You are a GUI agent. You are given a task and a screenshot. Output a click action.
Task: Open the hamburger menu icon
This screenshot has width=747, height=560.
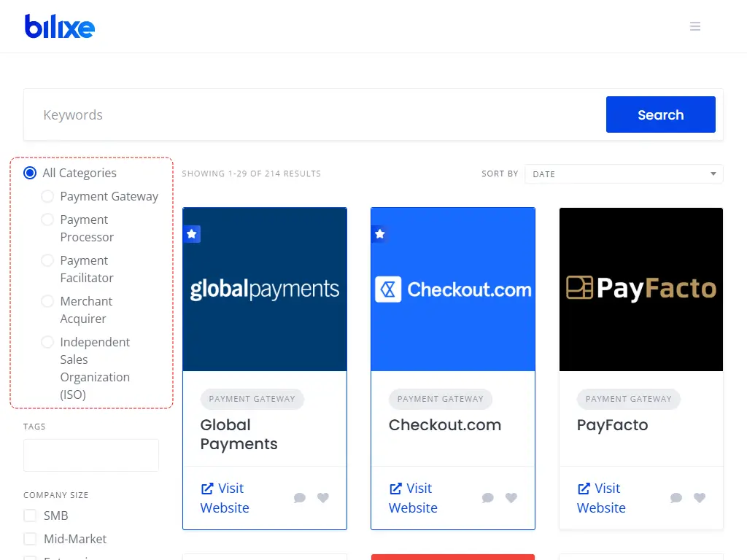tap(695, 26)
